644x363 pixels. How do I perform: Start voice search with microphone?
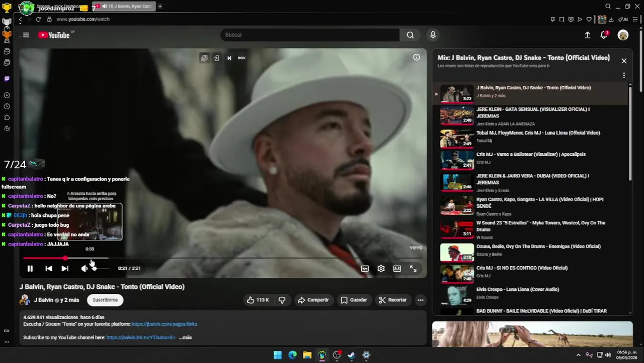coord(432,35)
